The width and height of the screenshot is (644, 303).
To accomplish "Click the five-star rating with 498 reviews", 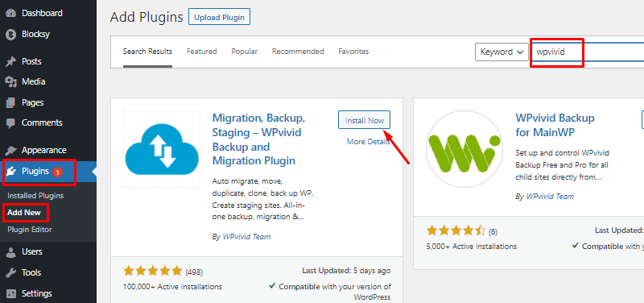I will tap(152, 271).
